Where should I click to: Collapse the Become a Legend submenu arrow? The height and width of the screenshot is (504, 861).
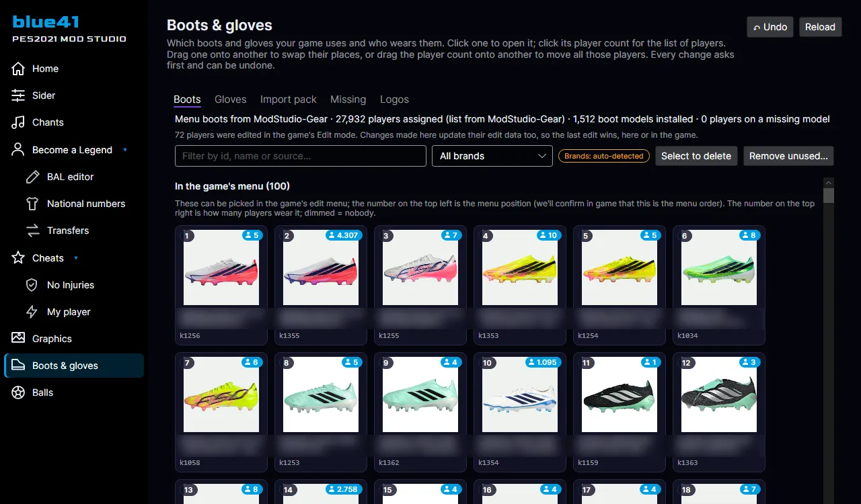[x=125, y=150]
